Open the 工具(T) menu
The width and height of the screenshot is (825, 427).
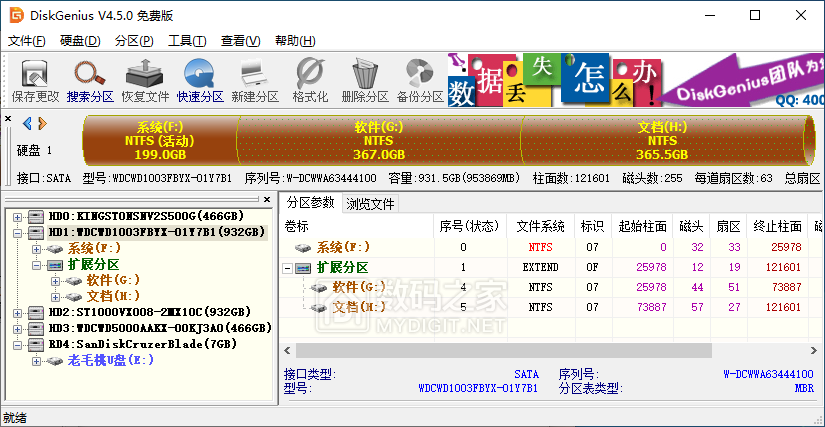coord(187,41)
